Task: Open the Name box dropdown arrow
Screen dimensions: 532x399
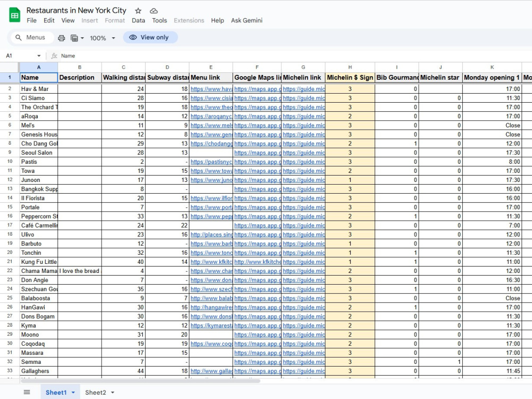Action: point(39,56)
